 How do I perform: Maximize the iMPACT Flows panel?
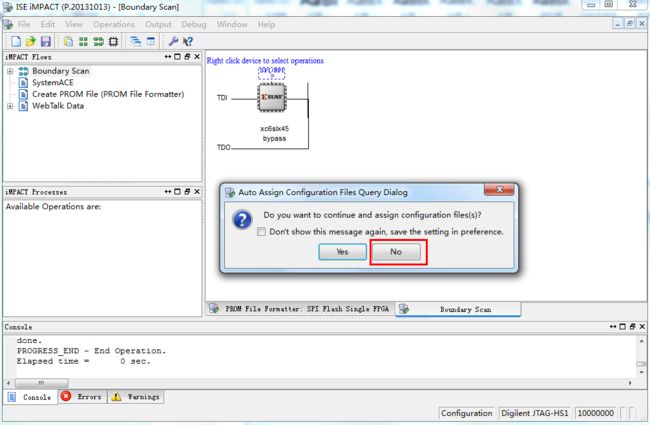tap(177, 56)
